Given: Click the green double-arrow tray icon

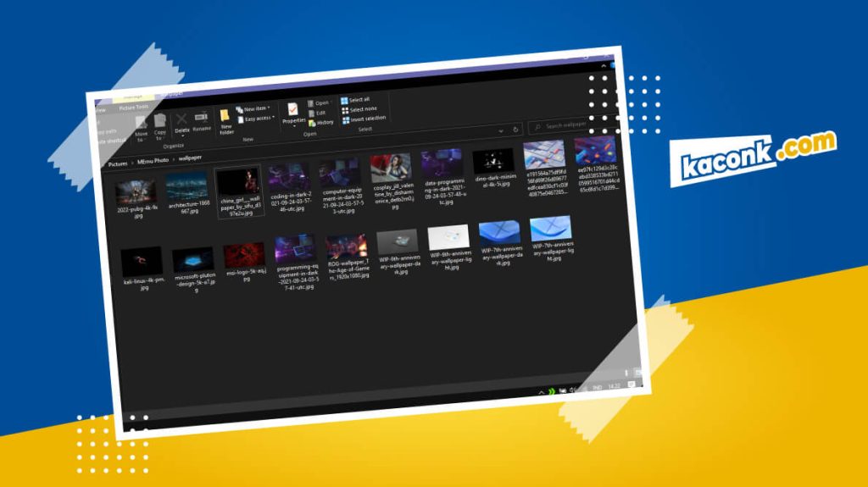Looking at the screenshot, I should [551, 391].
